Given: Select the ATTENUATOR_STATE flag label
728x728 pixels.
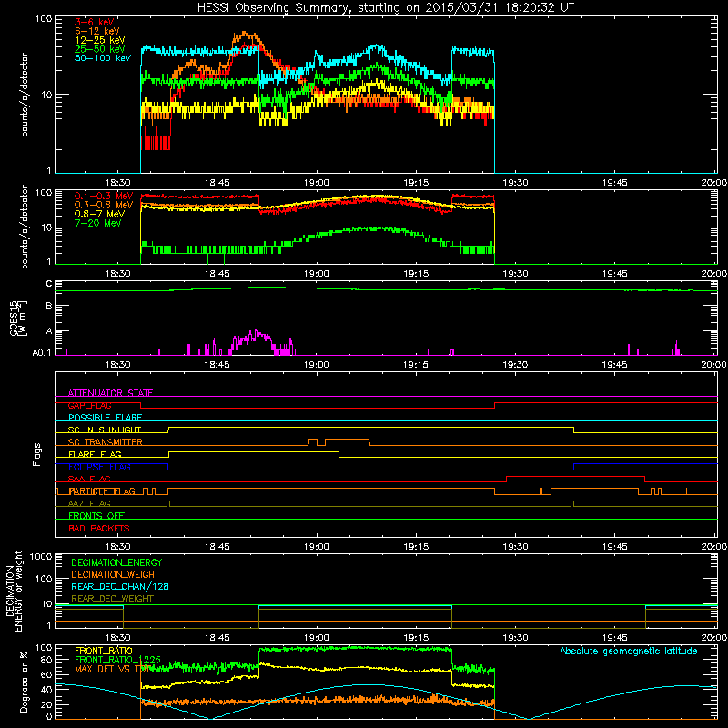Looking at the screenshot, I should click(x=110, y=393).
